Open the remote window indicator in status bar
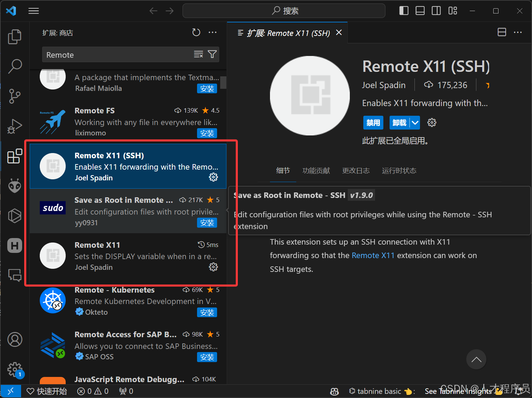The height and width of the screenshot is (398, 532). coord(11,391)
